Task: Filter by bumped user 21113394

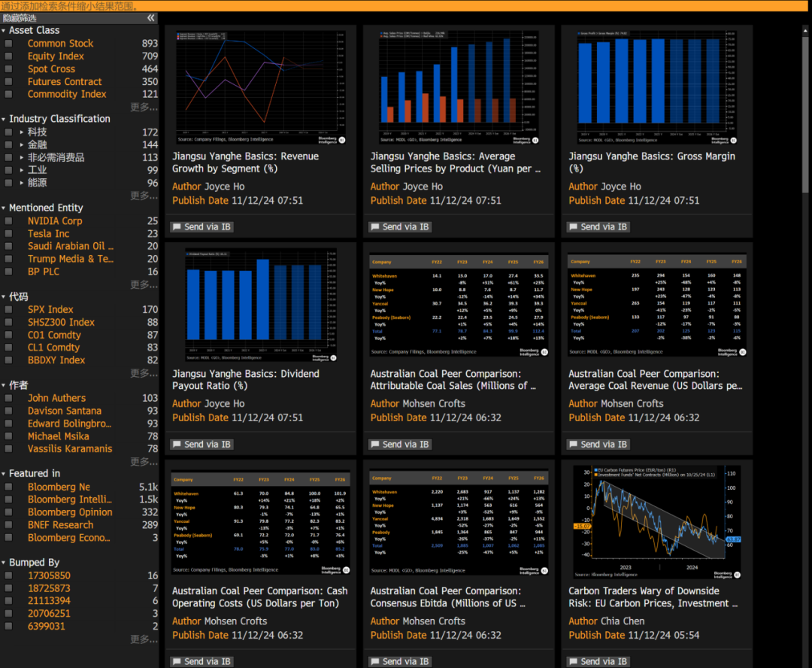Action: click(49, 601)
